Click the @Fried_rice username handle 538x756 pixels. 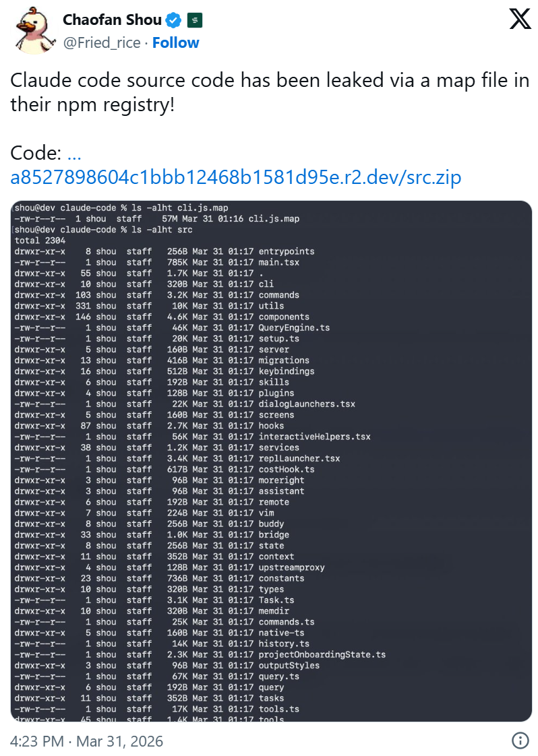[102, 42]
